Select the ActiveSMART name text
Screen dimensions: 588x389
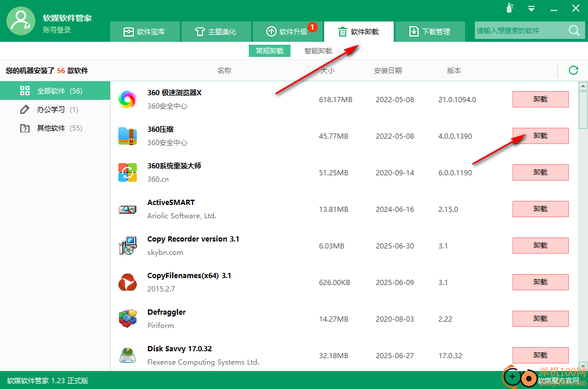pos(171,203)
